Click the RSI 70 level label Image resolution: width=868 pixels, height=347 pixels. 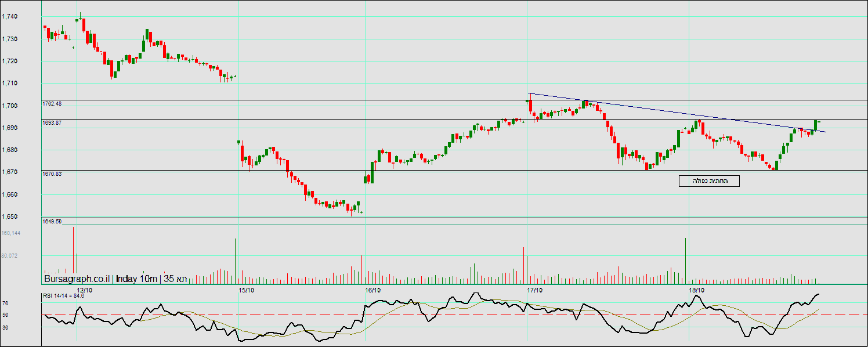(x=5, y=303)
